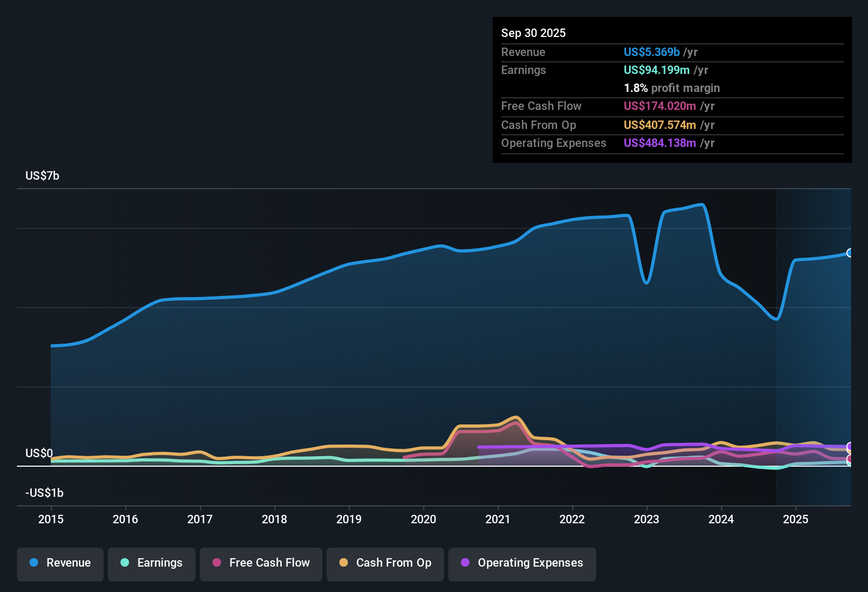
Task: Toggle the Revenue series visibility
Action: (60, 563)
